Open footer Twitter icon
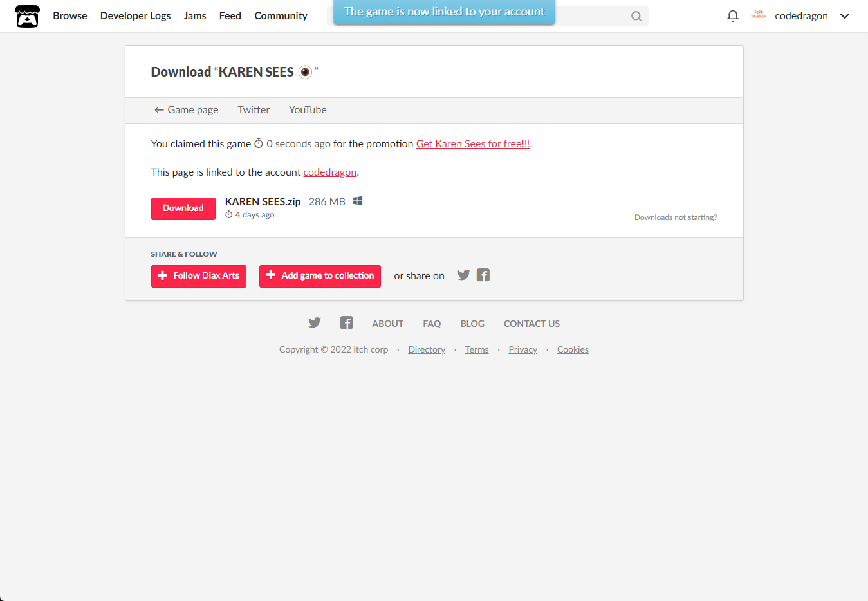The image size is (868, 601). [x=314, y=322]
